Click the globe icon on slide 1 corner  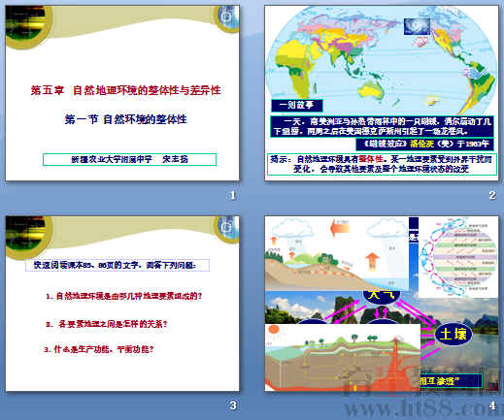227,17
